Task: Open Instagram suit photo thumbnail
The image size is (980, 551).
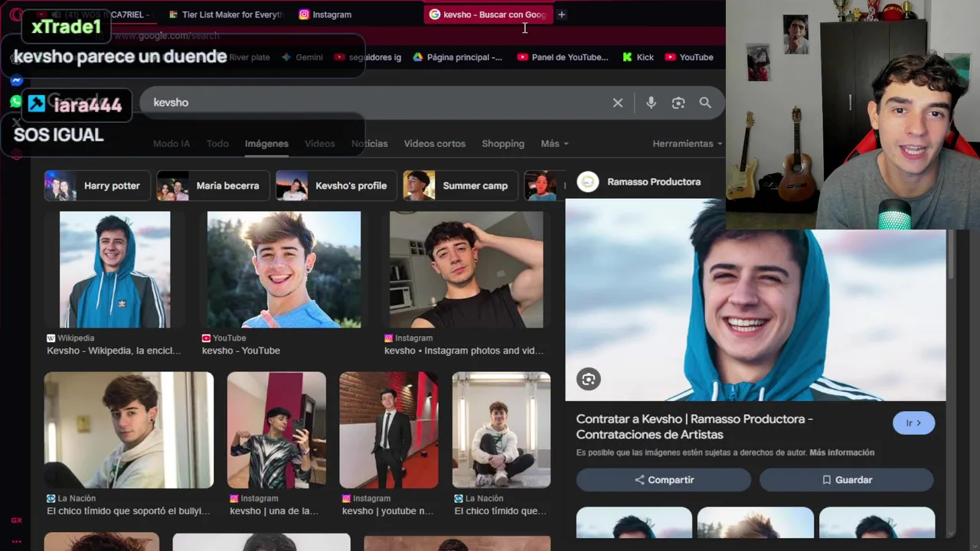Action: click(389, 430)
